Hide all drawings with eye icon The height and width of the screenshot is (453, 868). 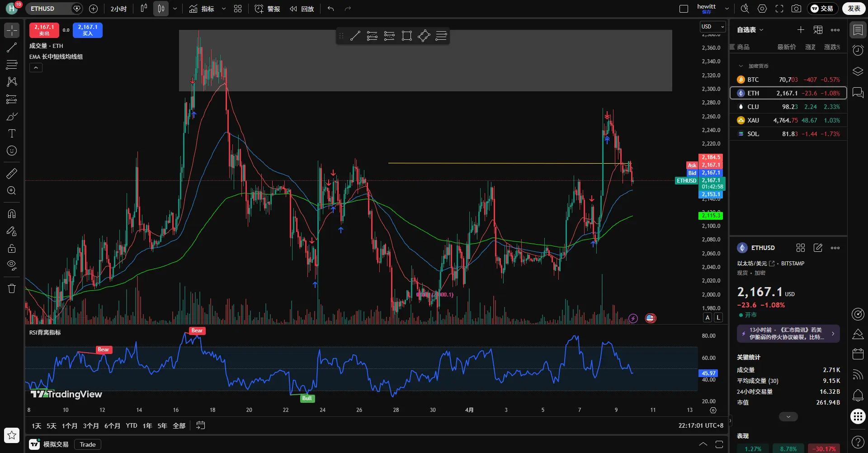tap(12, 265)
